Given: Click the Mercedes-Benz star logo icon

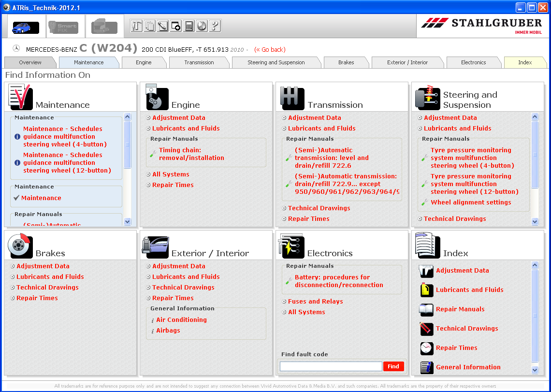Looking at the screenshot, I should tap(16, 48).
